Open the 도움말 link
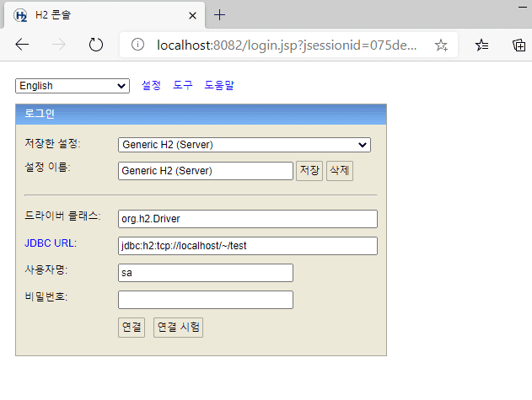Image resolution: width=532 pixels, height=400 pixels. (x=219, y=85)
